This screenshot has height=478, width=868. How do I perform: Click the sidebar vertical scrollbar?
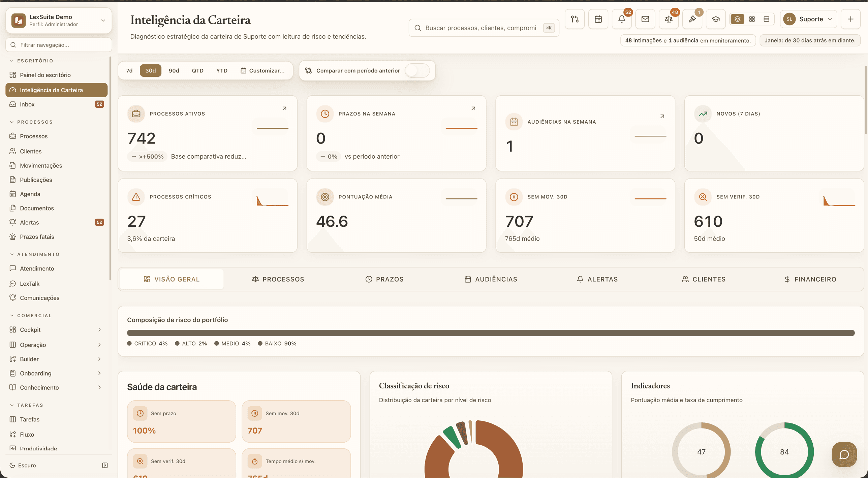pos(110,168)
